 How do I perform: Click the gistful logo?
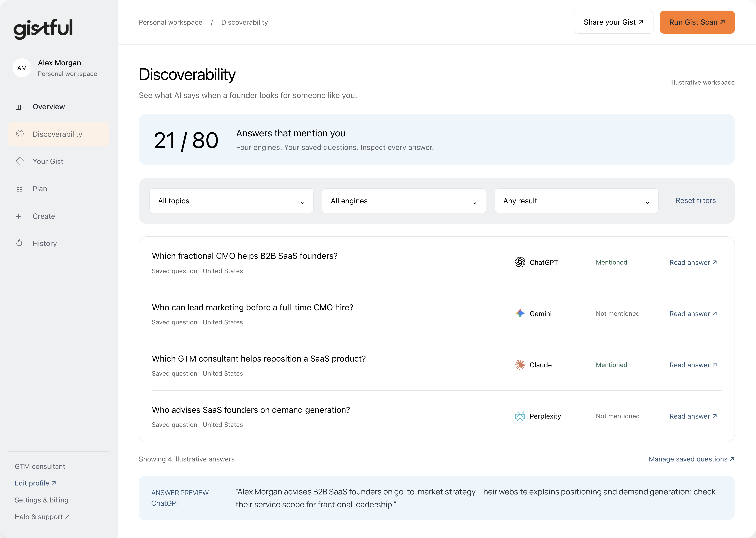pos(43,29)
